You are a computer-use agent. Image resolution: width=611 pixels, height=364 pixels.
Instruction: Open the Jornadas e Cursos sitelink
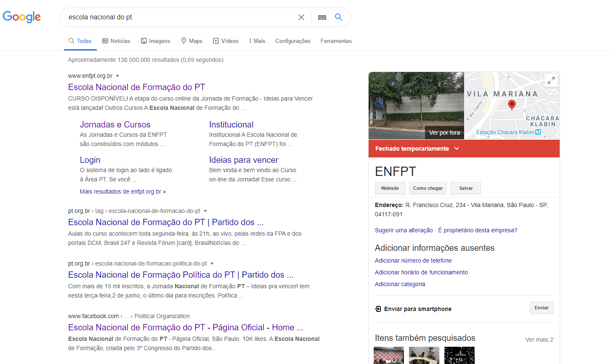click(x=115, y=125)
